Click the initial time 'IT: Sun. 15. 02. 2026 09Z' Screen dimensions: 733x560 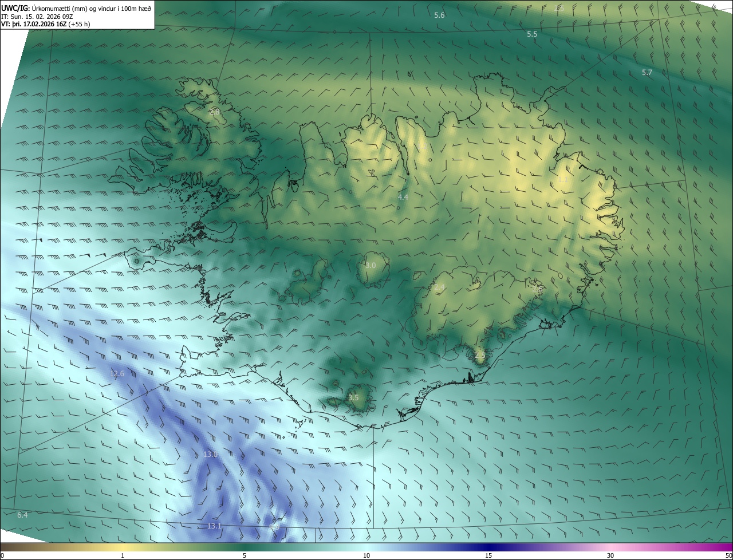coord(37,17)
